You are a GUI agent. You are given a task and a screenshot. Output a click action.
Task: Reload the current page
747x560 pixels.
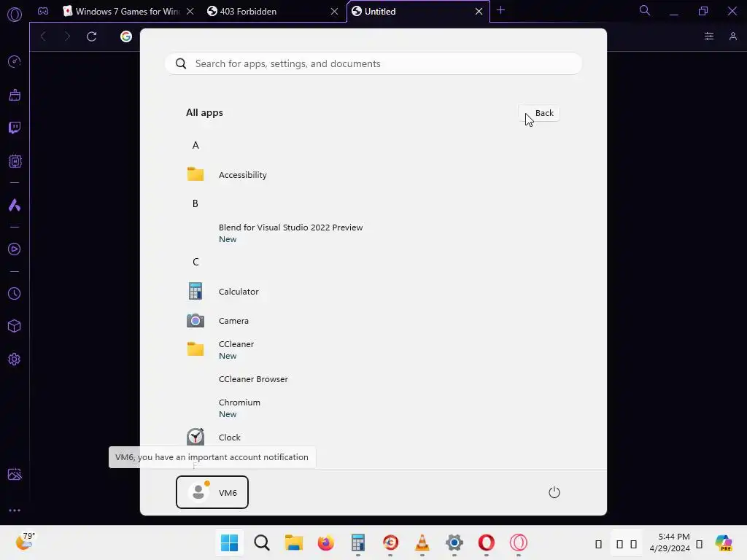point(91,36)
